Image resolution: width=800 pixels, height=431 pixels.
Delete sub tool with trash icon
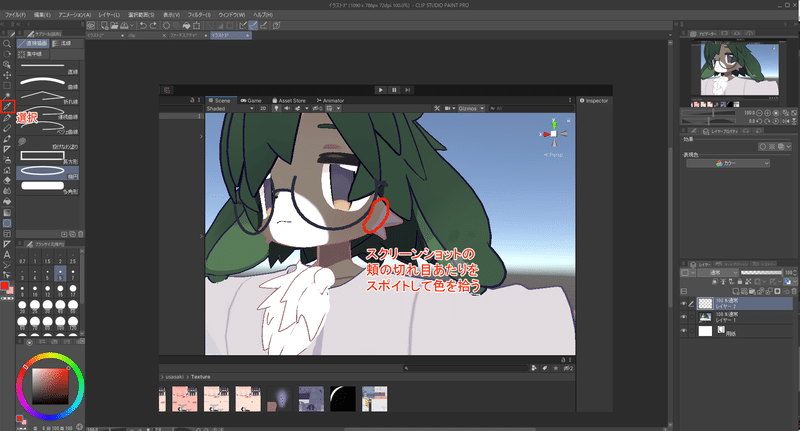81,234
